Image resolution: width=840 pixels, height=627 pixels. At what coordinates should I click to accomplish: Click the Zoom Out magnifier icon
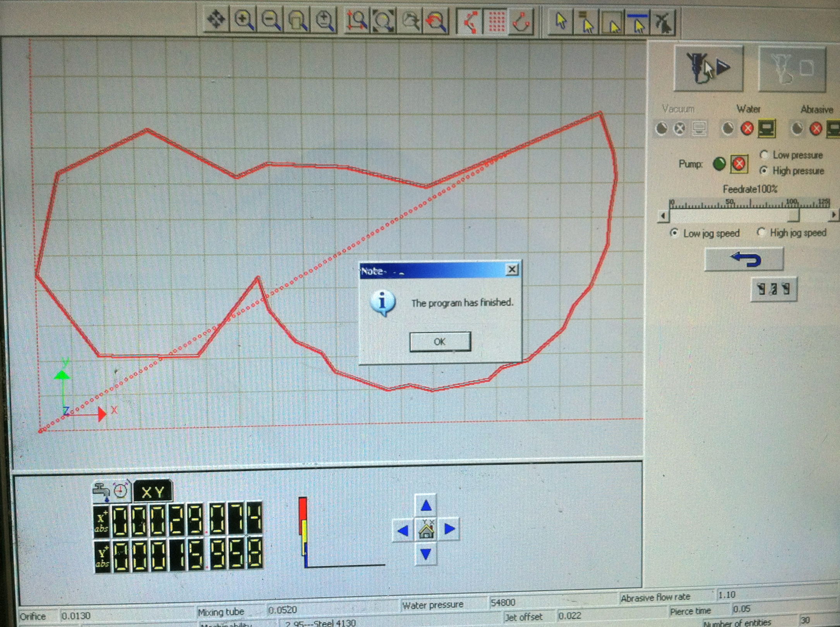click(x=270, y=20)
